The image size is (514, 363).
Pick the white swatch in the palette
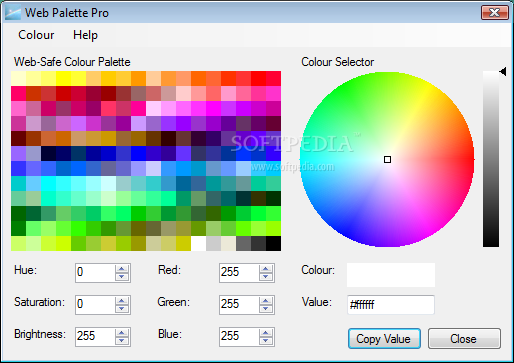pyautogui.click(x=198, y=243)
